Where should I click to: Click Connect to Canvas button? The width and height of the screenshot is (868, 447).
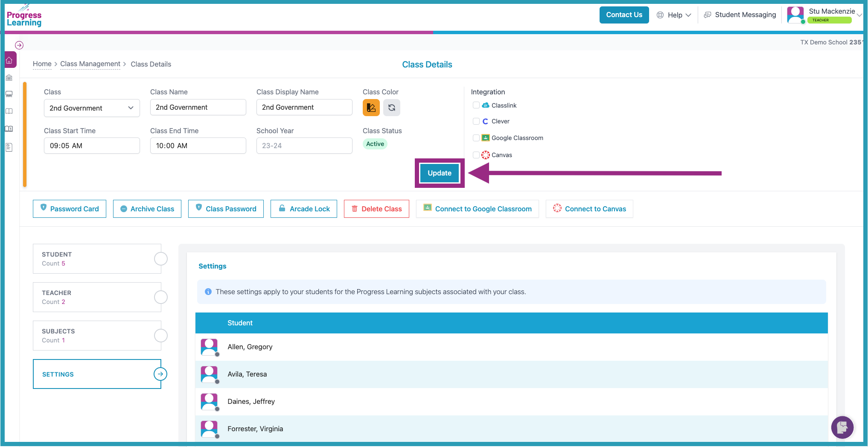(589, 209)
